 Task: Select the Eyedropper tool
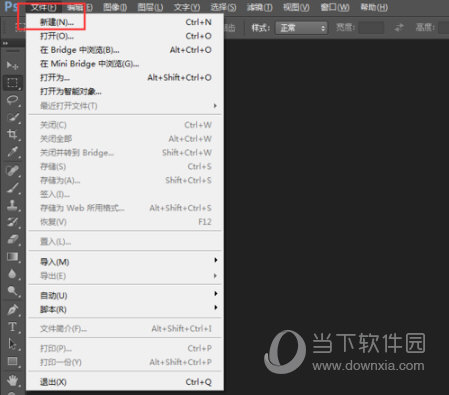[12, 152]
